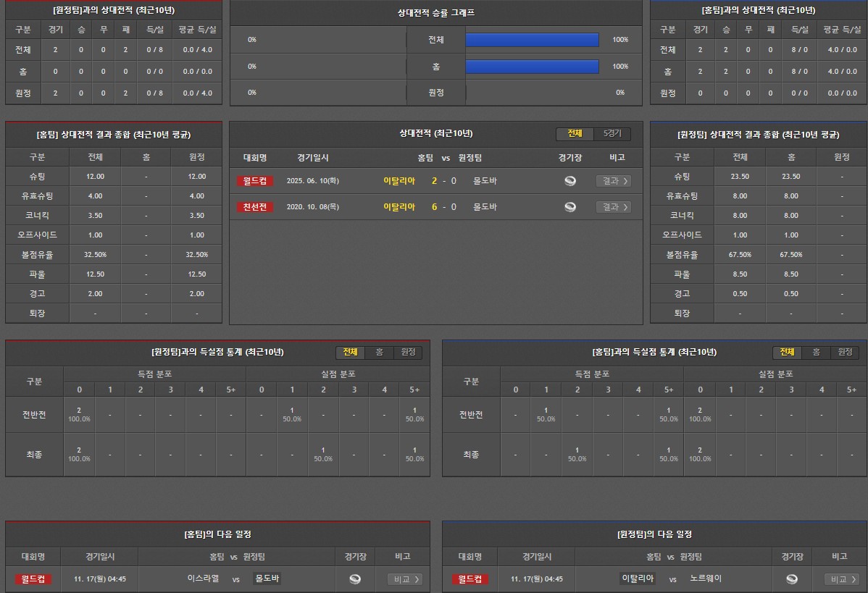Click stadium icon for Italy vs Norway fixture
Screen dimensions: 868x593
pyautogui.click(x=792, y=579)
